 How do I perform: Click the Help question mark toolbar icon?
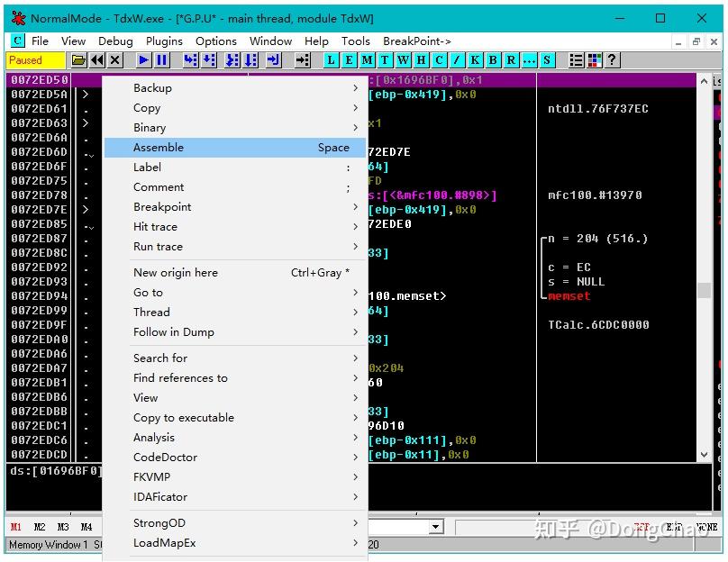[613, 60]
